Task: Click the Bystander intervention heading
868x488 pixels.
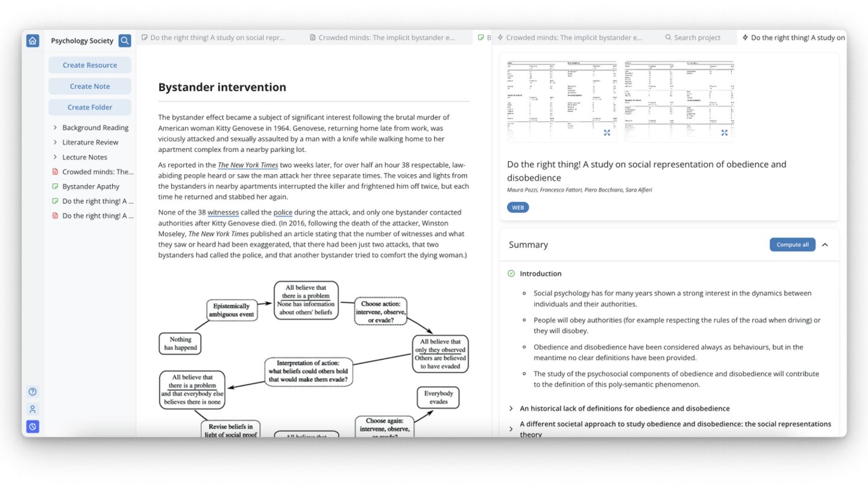Action: [x=222, y=87]
